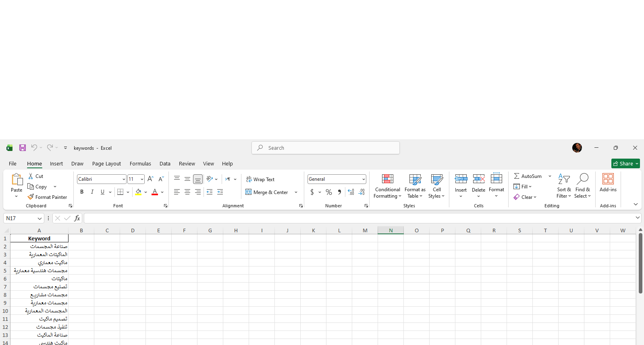Expand the Name Box dropdown arrow

point(39,218)
